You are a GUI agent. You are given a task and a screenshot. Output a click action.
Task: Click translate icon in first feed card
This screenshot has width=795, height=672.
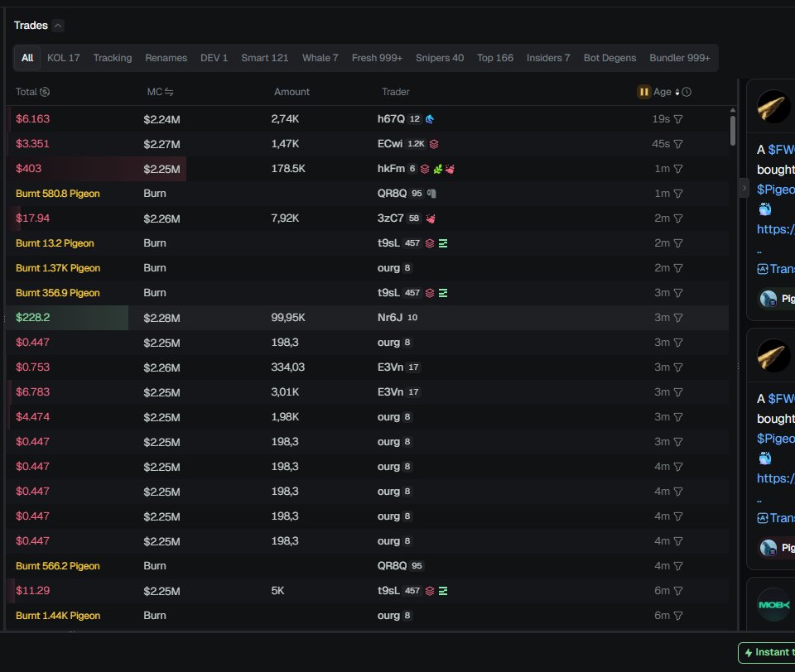(x=762, y=269)
